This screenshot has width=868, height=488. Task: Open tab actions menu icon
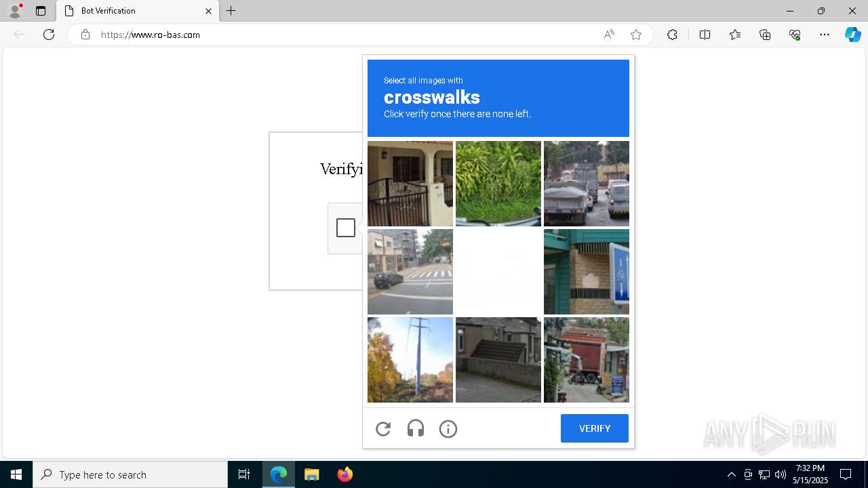point(41,11)
